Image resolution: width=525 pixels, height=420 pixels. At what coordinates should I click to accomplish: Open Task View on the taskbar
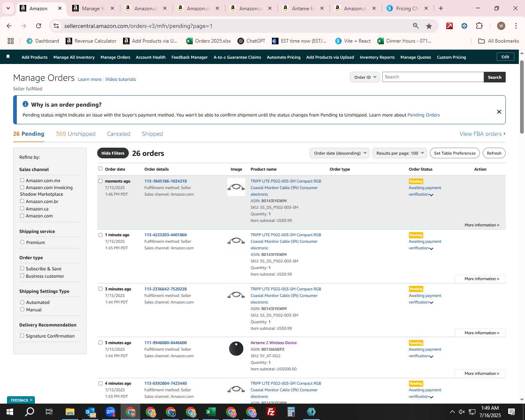49,412
